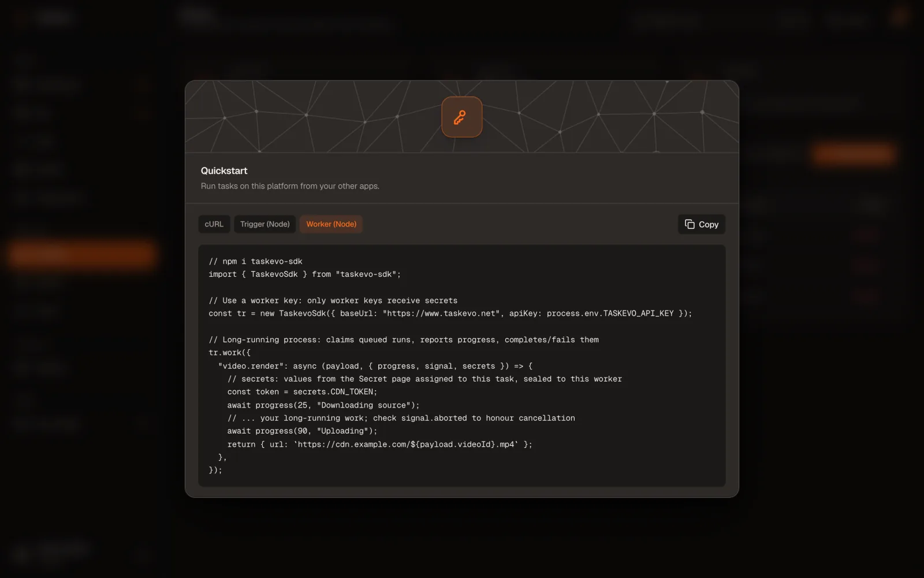This screenshot has width=924, height=578.
Task: Click the "tr.work({" code line
Action: pos(229,353)
